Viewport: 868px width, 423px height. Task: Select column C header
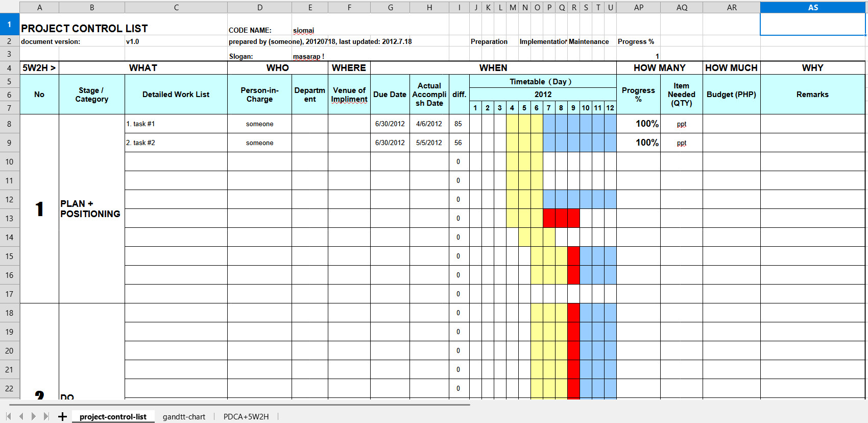176,7
